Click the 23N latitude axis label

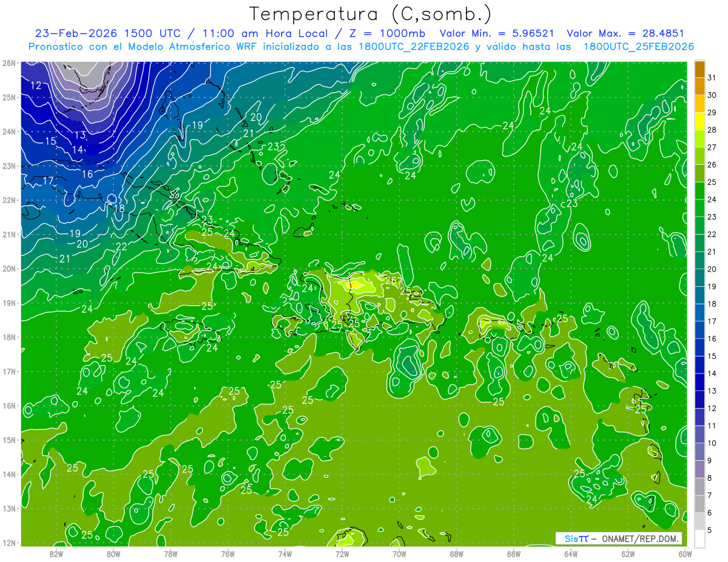(x=9, y=166)
